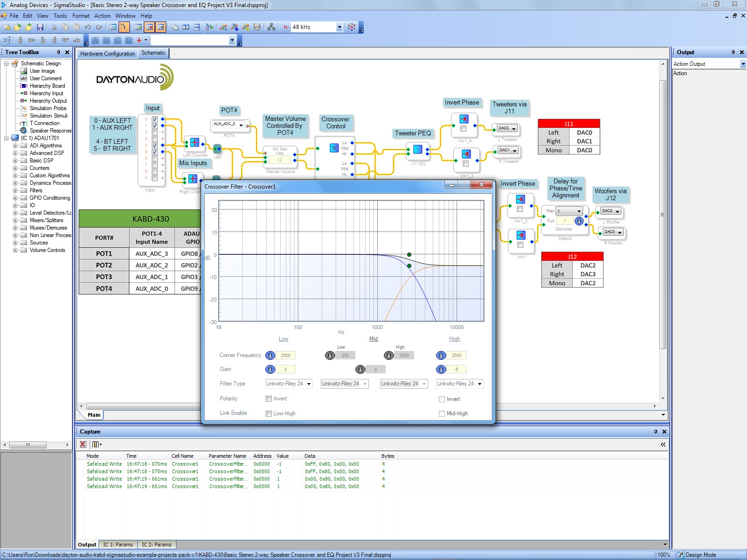The height and width of the screenshot is (560, 747).
Task: Check the Mid-High link checkbox
Action: pyautogui.click(x=442, y=413)
